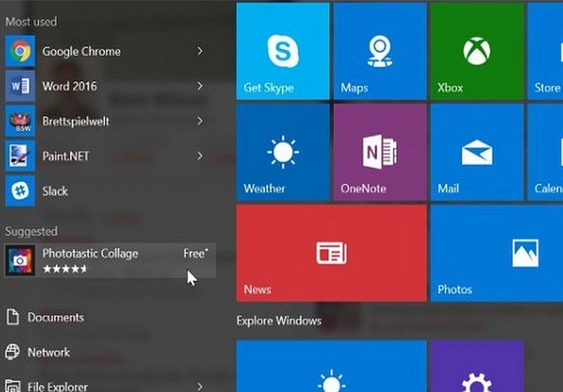This screenshot has height=392, width=563.
Task: Open the Weather tile
Action: coord(283,152)
